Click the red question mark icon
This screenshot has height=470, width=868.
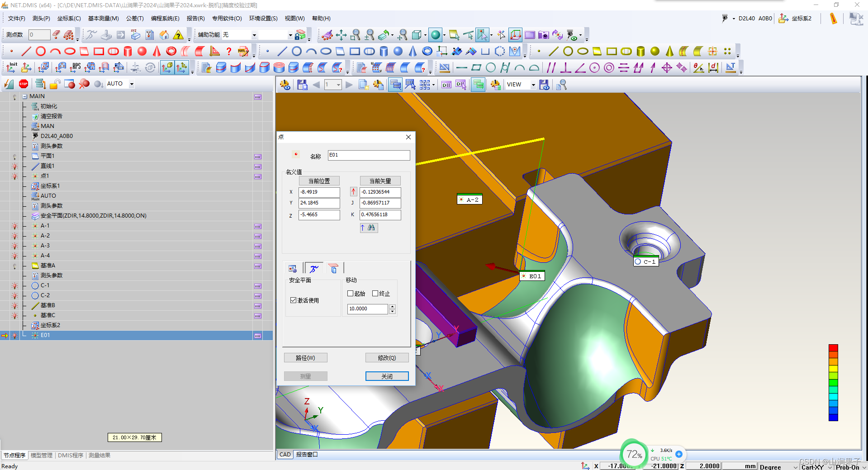tap(229, 51)
